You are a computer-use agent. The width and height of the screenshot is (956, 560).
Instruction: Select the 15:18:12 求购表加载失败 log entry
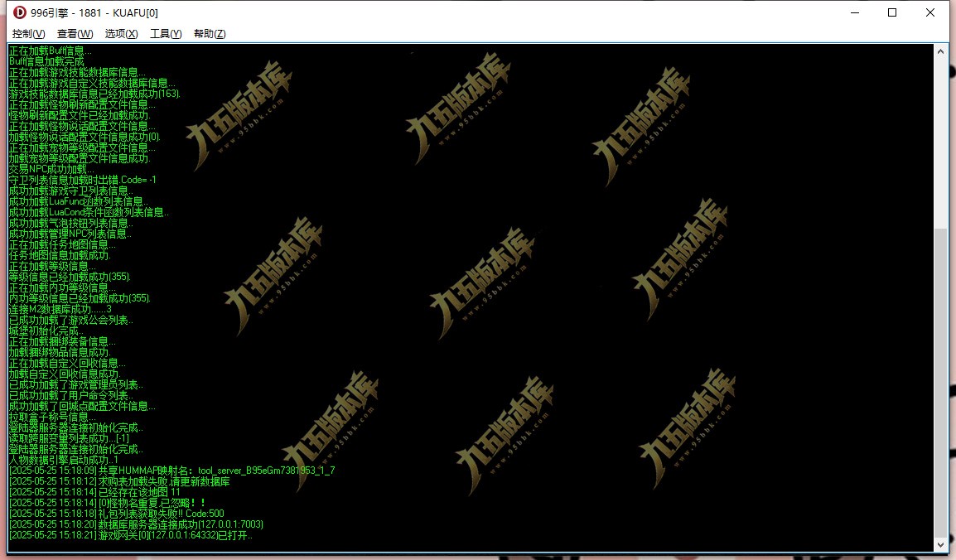click(x=119, y=481)
